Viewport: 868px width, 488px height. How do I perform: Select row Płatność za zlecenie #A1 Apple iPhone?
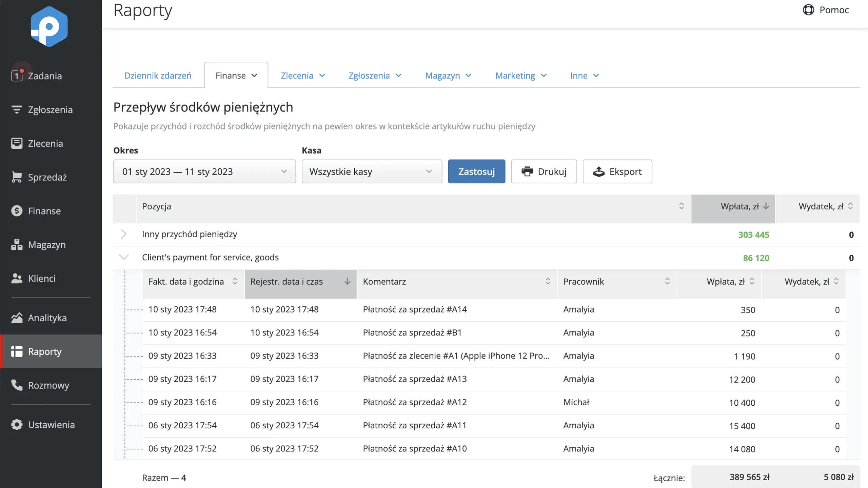click(x=494, y=356)
